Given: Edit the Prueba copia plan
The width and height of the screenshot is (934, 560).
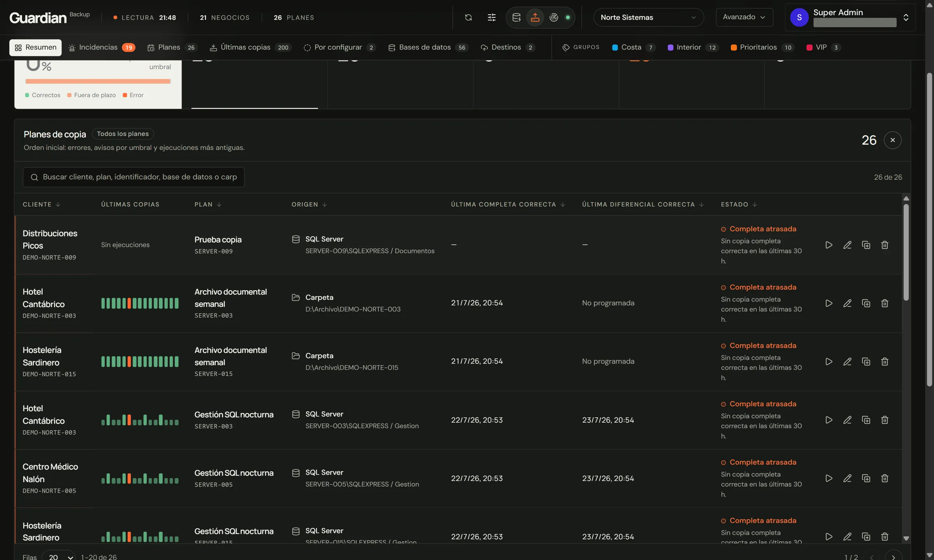Looking at the screenshot, I should [847, 245].
